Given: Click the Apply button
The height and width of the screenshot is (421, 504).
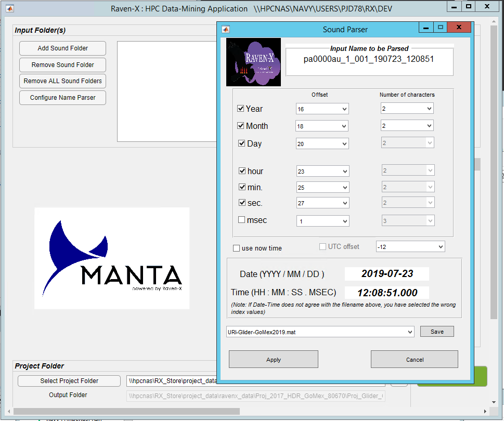Looking at the screenshot, I should click(274, 359).
